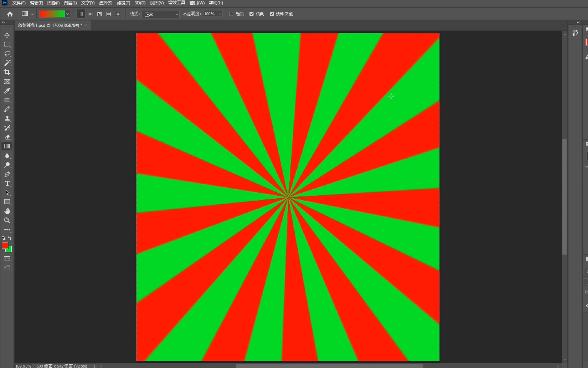Uncheck the 仿色 dither checkbox
588x368 pixels.
251,14
